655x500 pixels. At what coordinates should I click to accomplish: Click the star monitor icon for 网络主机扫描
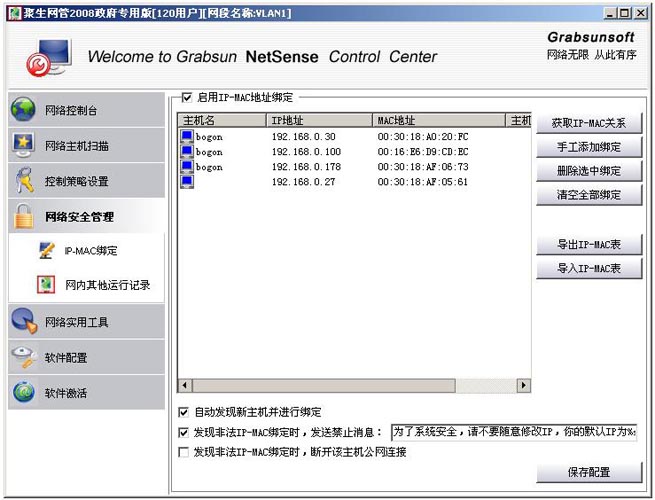point(23,145)
